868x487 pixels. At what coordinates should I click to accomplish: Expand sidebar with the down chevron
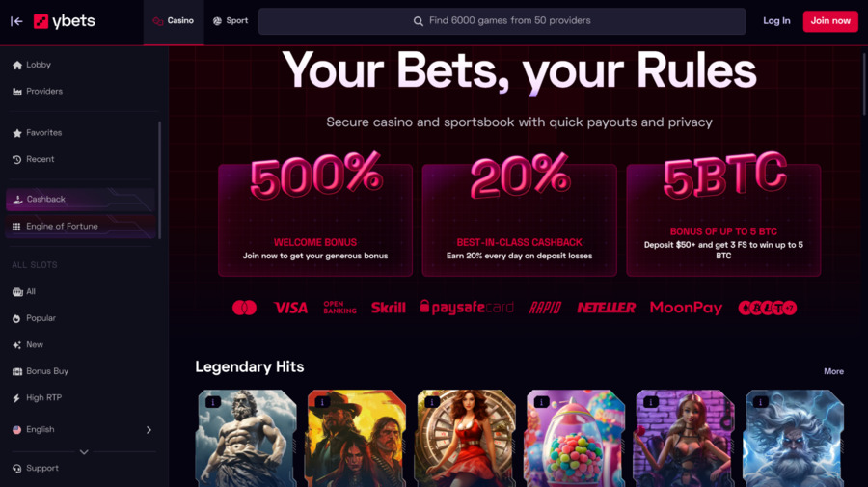[x=84, y=452]
